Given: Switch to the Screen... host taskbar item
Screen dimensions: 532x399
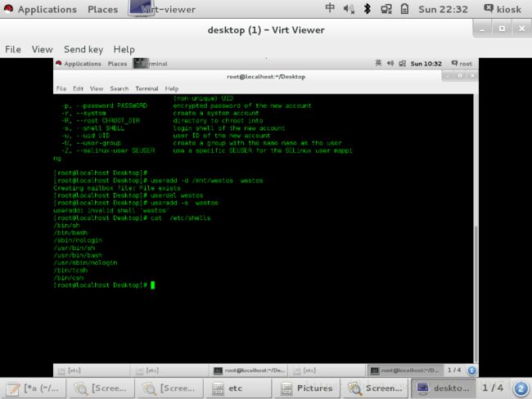Looking at the screenshot, I should pos(375,388).
